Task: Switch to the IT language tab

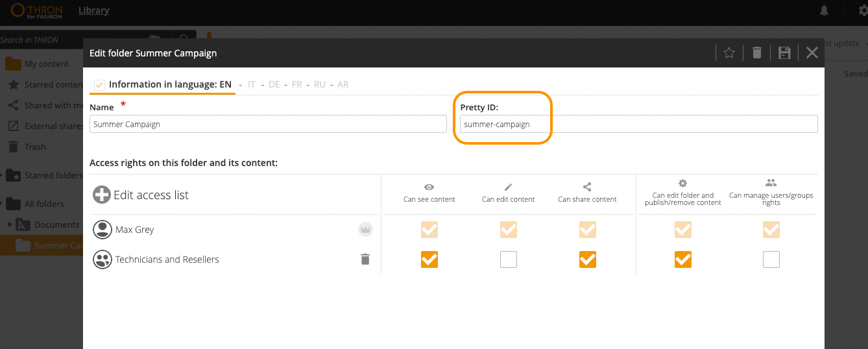Action: coord(252,84)
